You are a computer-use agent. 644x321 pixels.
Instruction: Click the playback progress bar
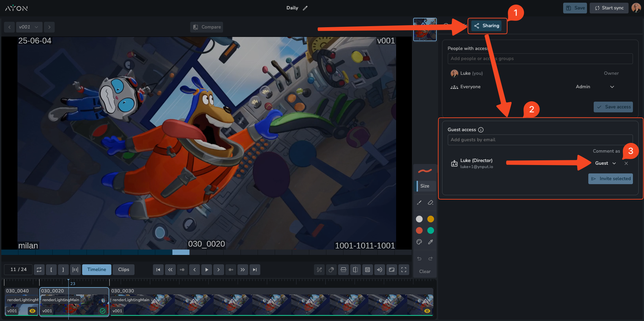207,252
